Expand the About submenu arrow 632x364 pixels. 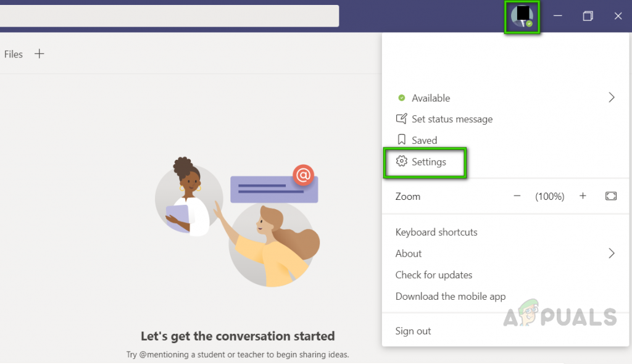coord(612,253)
